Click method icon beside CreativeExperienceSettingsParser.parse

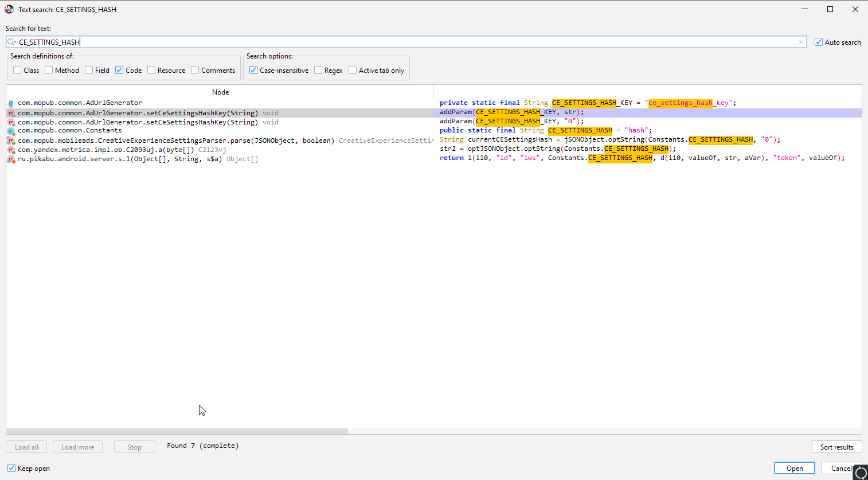coord(11,141)
